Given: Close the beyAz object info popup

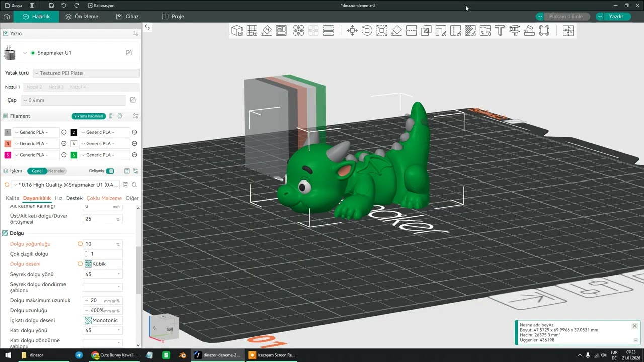Looking at the screenshot, I should point(634,326).
